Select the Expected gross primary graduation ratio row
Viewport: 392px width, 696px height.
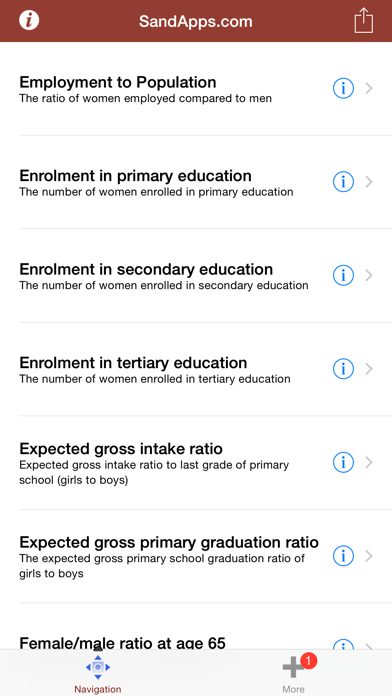(196, 556)
